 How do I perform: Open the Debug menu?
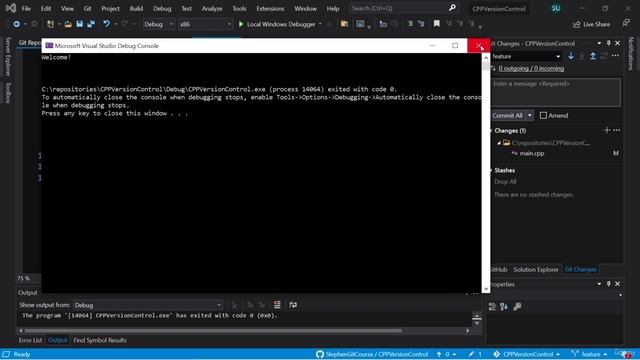click(162, 8)
